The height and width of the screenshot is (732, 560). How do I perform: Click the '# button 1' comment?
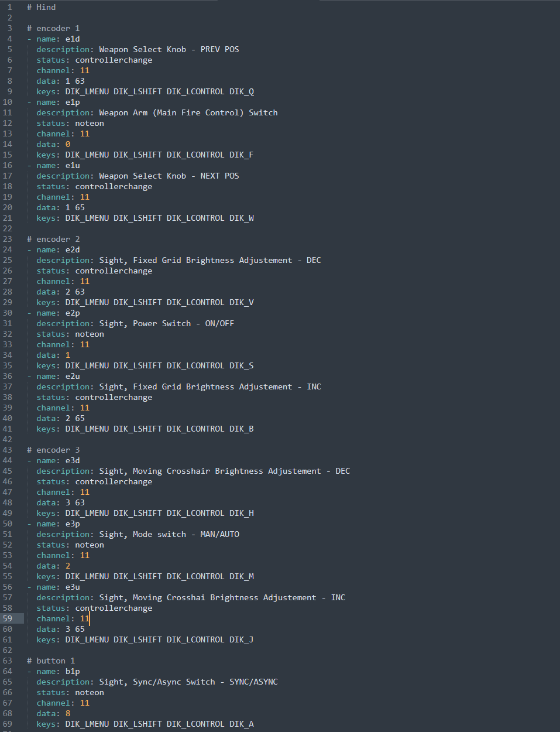pos(51,661)
